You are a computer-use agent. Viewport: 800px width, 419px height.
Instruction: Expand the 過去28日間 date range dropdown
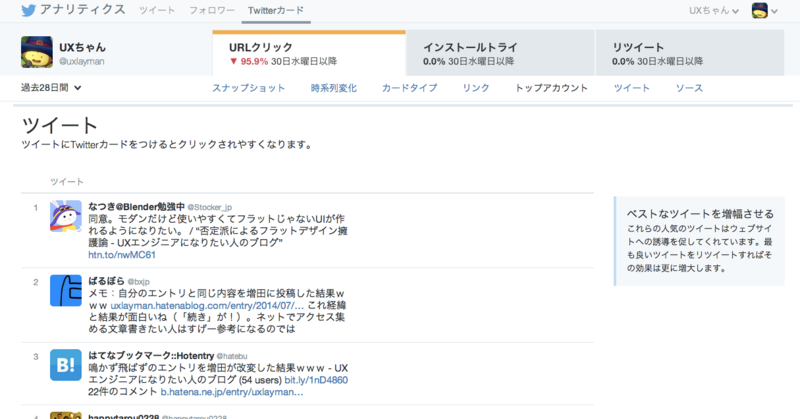[x=51, y=88]
